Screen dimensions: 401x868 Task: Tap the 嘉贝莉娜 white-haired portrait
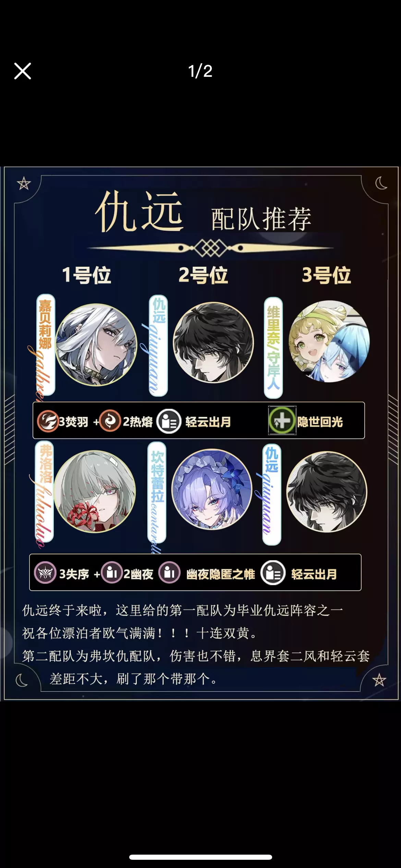tap(96, 345)
